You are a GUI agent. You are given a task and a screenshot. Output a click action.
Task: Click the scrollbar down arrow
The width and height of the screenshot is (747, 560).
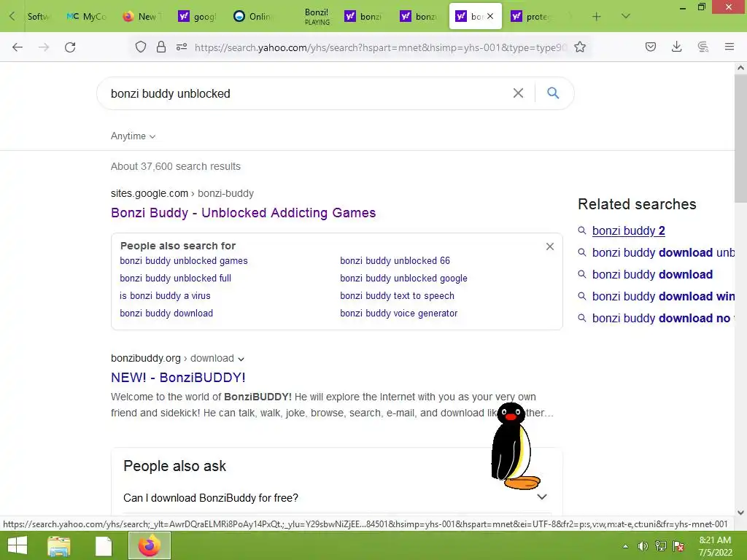coord(740,513)
